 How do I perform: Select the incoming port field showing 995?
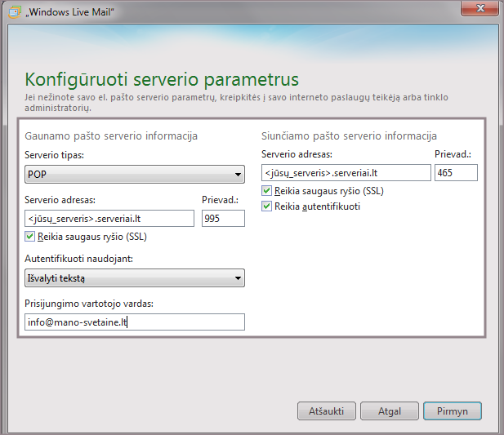point(223,218)
